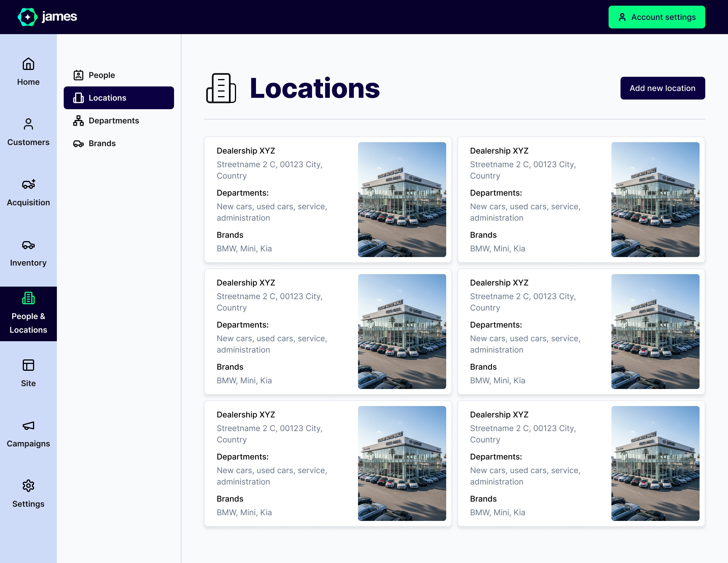Open the first Dealership XYZ card title
The height and width of the screenshot is (563, 728).
pos(246,151)
